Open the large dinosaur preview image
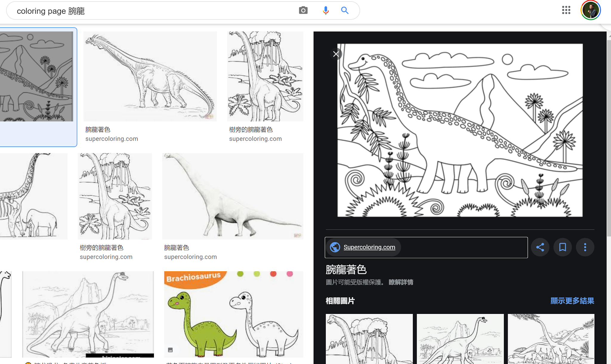The height and width of the screenshot is (364, 611). (x=460, y=130)
